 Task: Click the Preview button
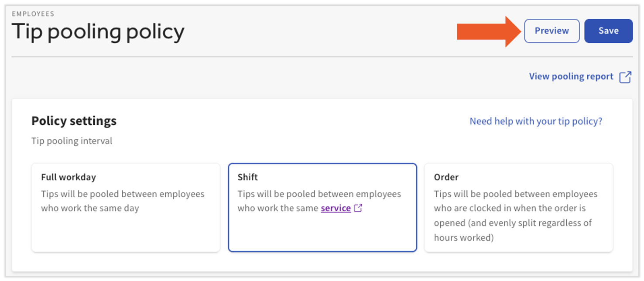point(552,31)
